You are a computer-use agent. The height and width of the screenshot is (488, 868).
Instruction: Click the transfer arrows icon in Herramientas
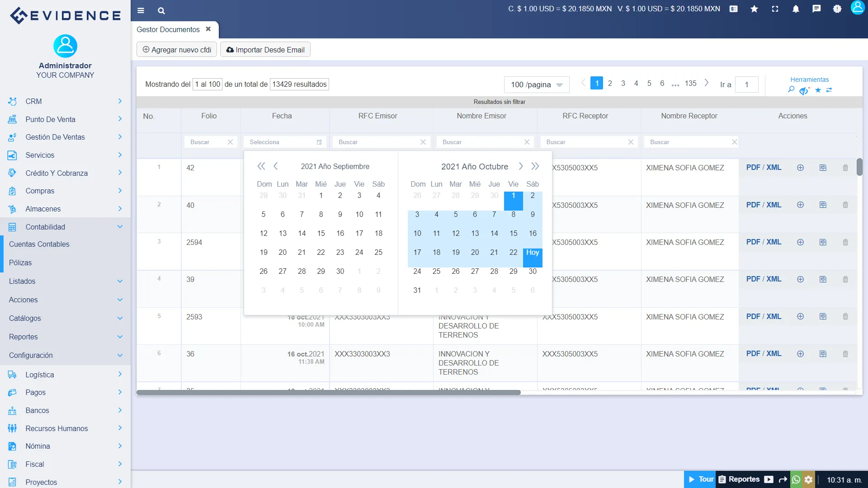[x=830, y=90]
